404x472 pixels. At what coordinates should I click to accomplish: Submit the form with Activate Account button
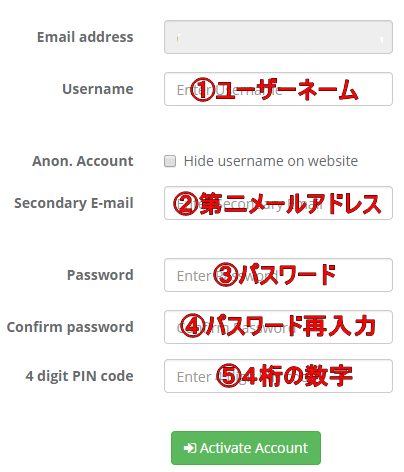tap(246, 448)
